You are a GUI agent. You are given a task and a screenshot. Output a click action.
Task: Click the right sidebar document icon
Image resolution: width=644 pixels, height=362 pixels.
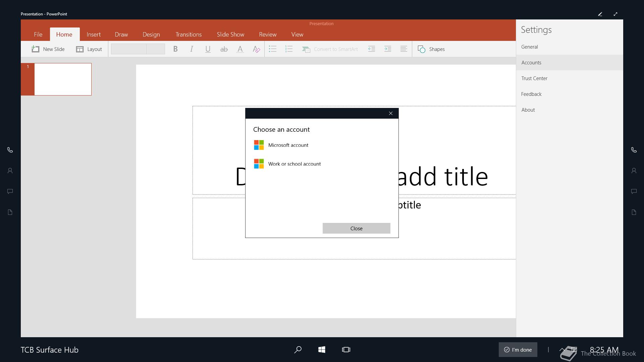(x=634, y=212)
